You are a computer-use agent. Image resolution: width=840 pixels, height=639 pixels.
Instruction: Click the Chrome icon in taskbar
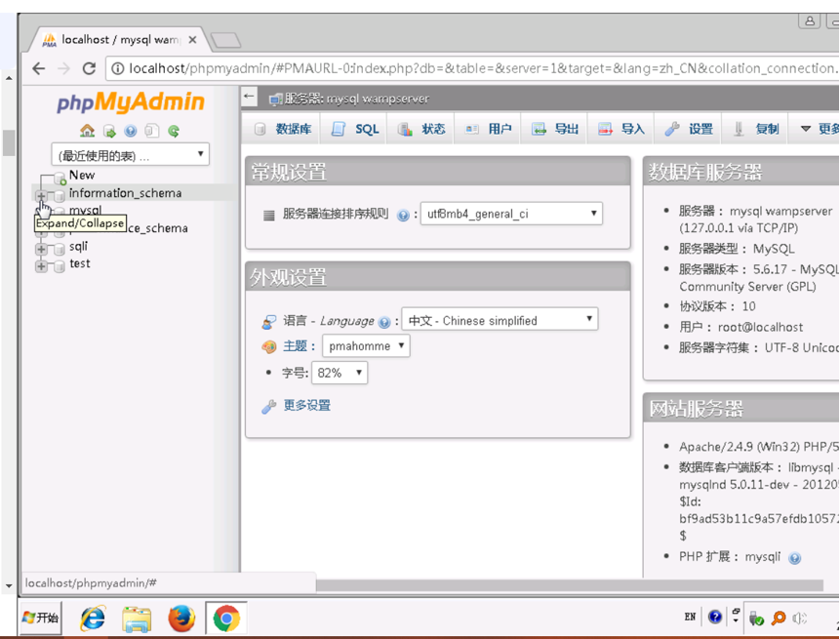[226, 619]
